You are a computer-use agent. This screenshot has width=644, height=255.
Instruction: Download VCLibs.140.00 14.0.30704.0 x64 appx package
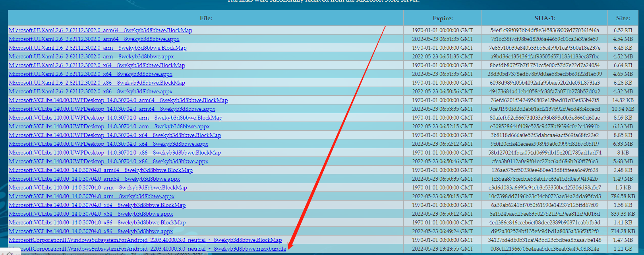click(x=91, y=214)
